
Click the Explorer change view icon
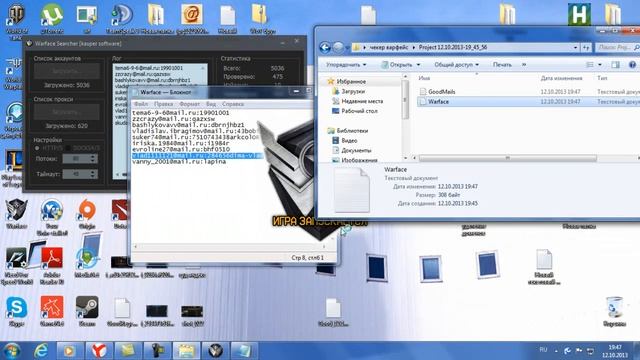pyautogui.click(x=590, y=64)
